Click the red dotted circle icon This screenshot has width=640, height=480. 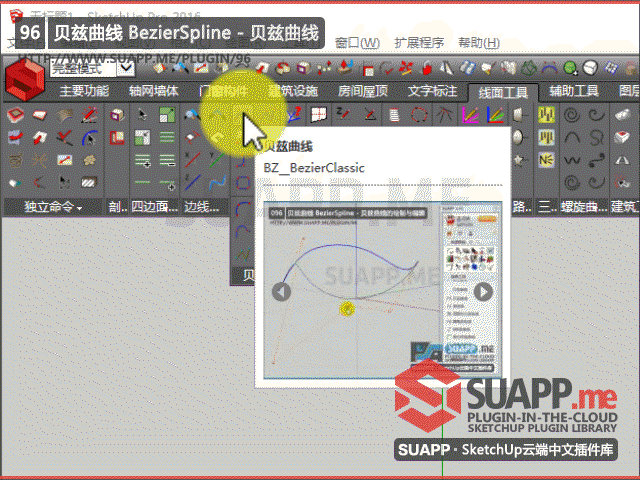(419, 115)
